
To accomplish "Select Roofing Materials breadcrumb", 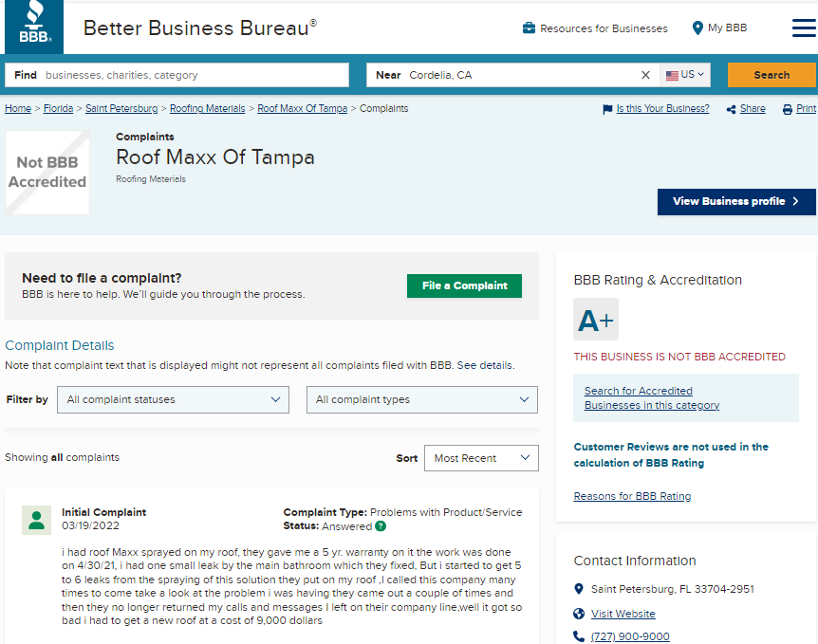I will click(x=207, y=109).
